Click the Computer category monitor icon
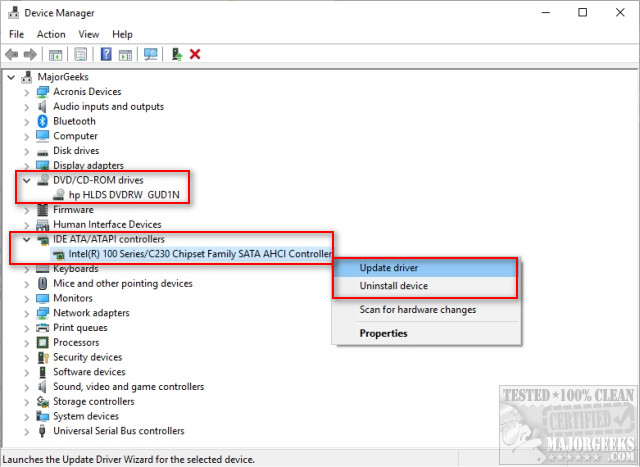Screen dimensions: 640x467 [x=42, y=136]
